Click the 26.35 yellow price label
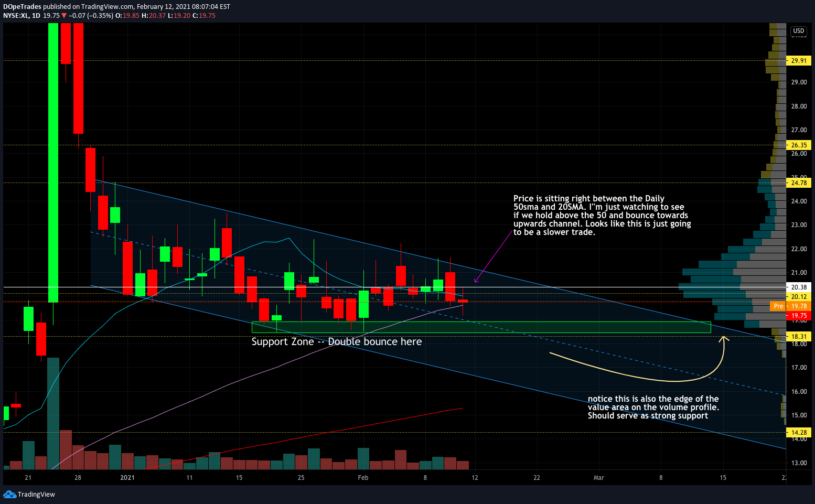This screenshot has width=815, height=504. 799,145
